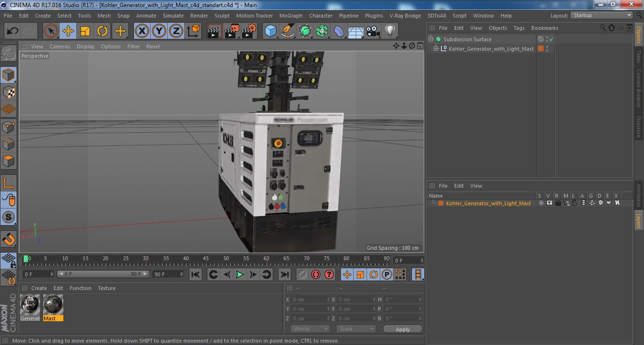This screenshot has width=644, height=345.
Task: Toggle layer Solo dot for Kohler layer
Action: click(541, 203)
